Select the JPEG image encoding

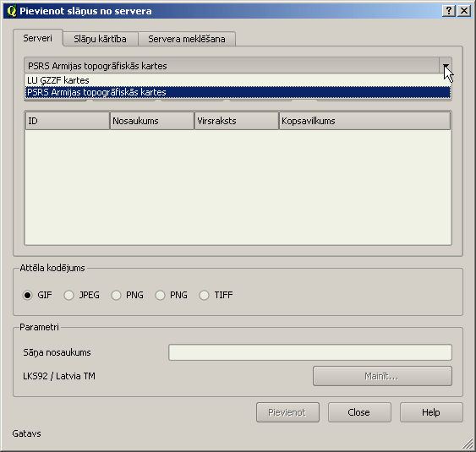coord(69,295)
